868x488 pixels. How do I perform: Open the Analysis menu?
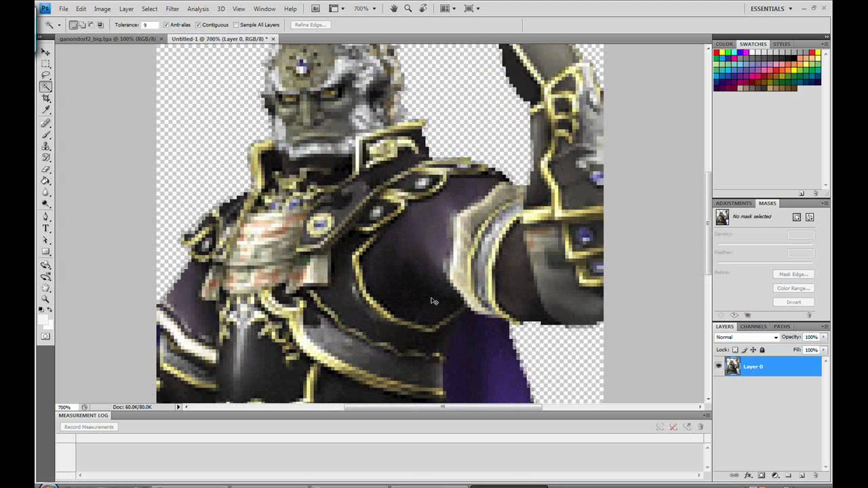point(198,9)
